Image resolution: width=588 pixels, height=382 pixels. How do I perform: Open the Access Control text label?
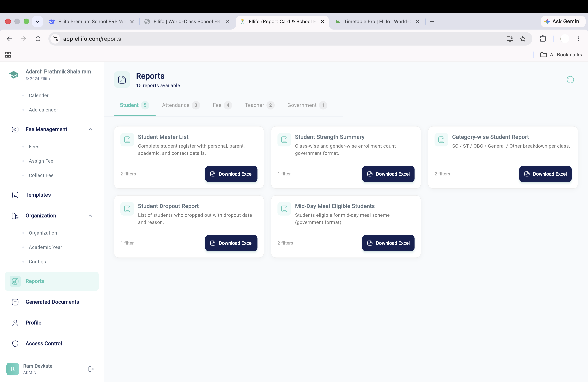point(44,343)
